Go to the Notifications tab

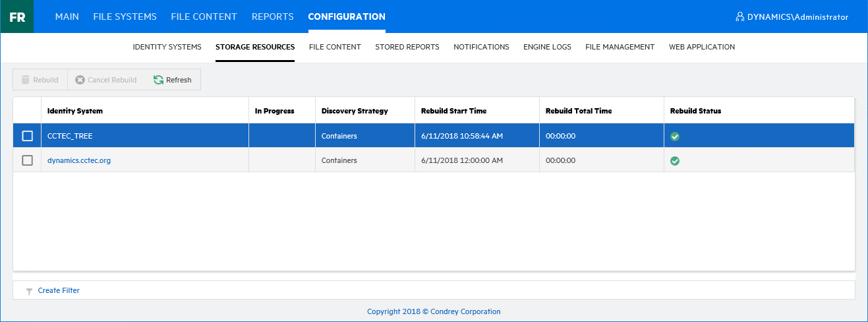[x=481, y=47]
